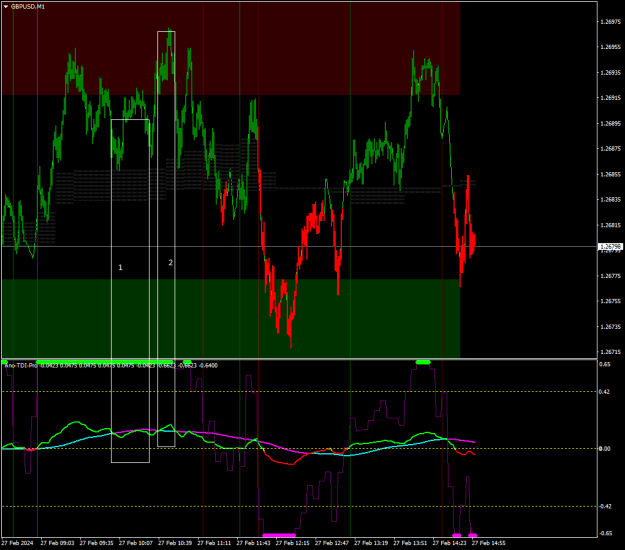Click price axis label 1.26775
The width and height of the screenshot is (625, 550).
[x=610, y=276]
